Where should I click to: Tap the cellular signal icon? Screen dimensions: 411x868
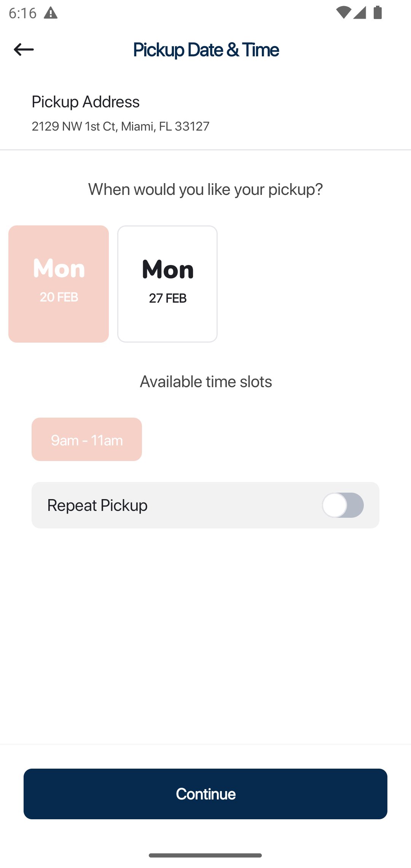(359, 13)
